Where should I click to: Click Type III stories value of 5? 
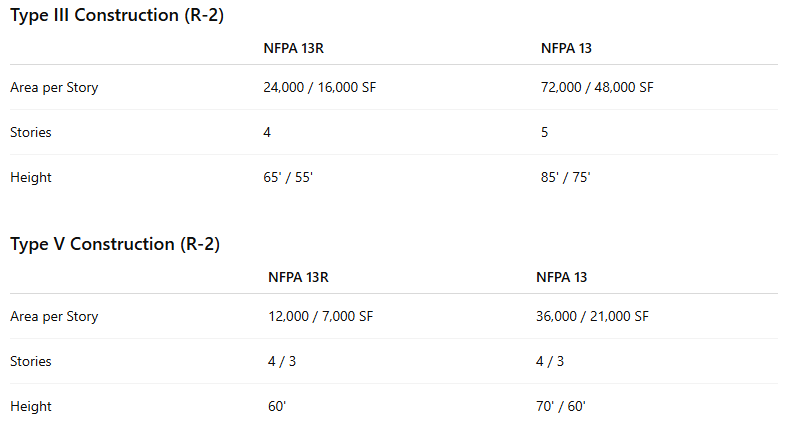click(544, 132)
